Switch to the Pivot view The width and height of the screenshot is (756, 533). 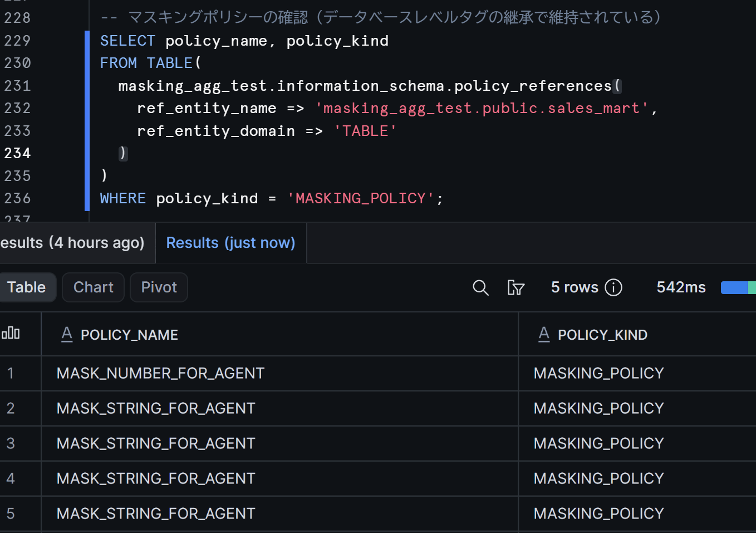(x=159, y=287)
